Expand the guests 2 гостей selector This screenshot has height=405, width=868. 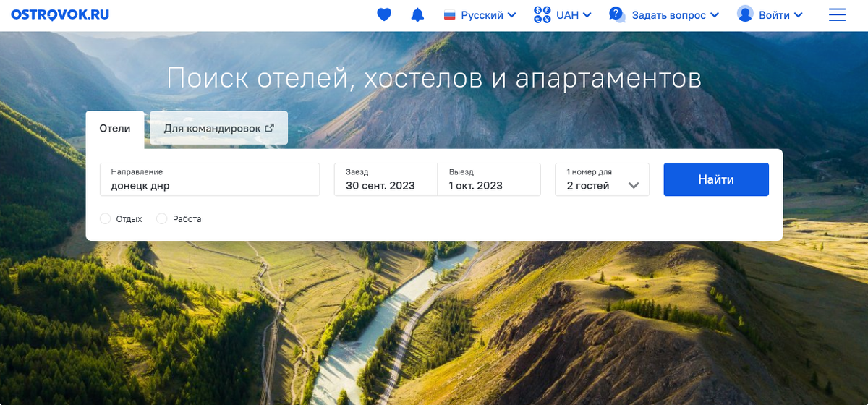[603, 179]
